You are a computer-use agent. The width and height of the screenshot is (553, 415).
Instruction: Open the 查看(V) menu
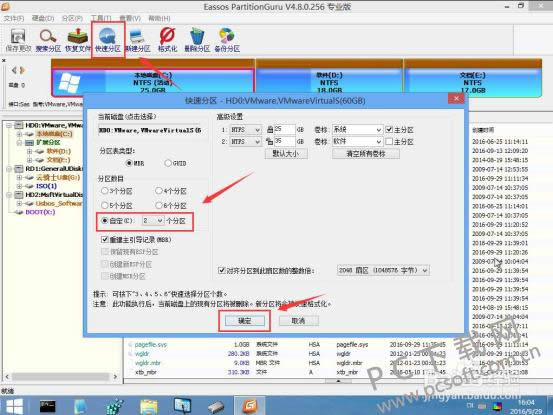point(130,18)
